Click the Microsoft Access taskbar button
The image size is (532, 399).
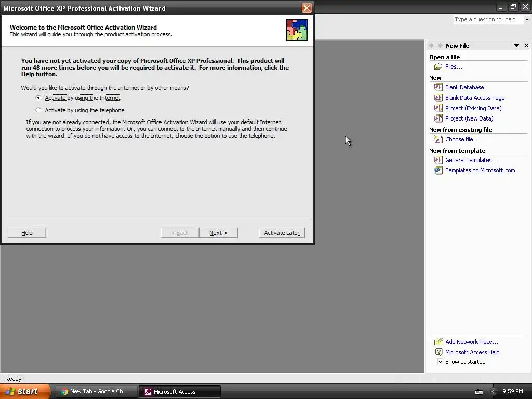click(x=179, y=392)
